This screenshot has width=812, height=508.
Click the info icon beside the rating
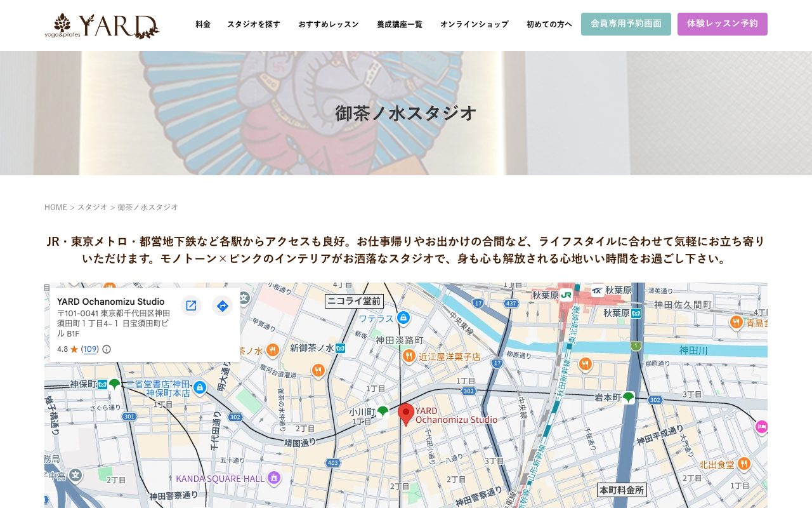[x=107, y=349]
